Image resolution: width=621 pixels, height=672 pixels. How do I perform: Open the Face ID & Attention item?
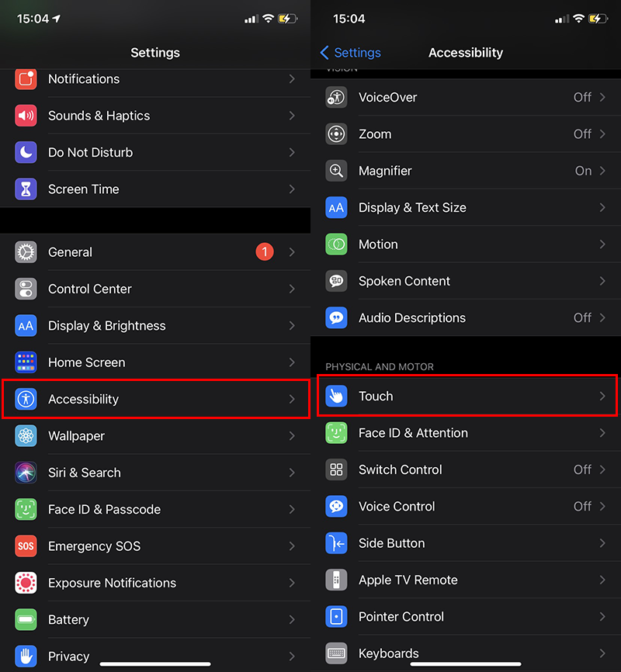coord(413,433)
